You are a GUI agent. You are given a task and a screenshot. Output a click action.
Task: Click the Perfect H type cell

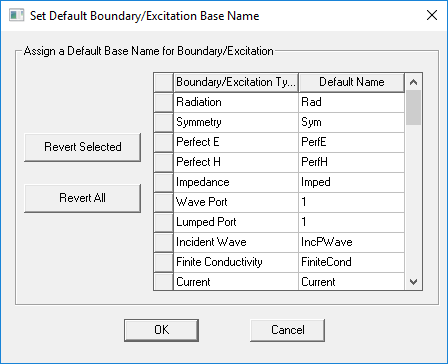click(x=236, y=162)
